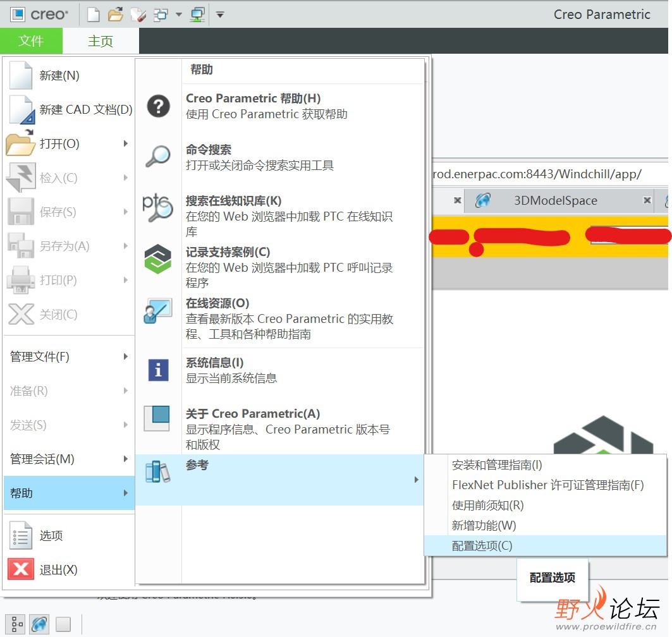Click the Windows switcher icon in toolbar
Screen dimensions: 672x637
(x=161, y=15)
